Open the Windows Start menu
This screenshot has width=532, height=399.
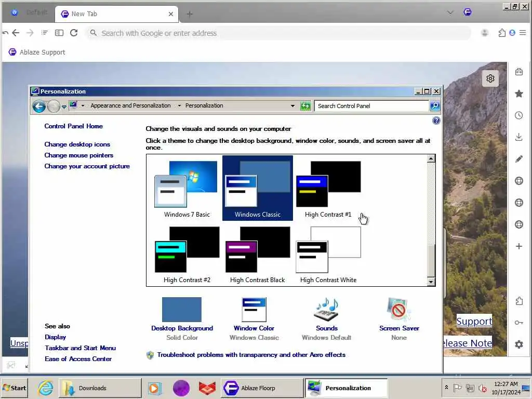[14, 388]
